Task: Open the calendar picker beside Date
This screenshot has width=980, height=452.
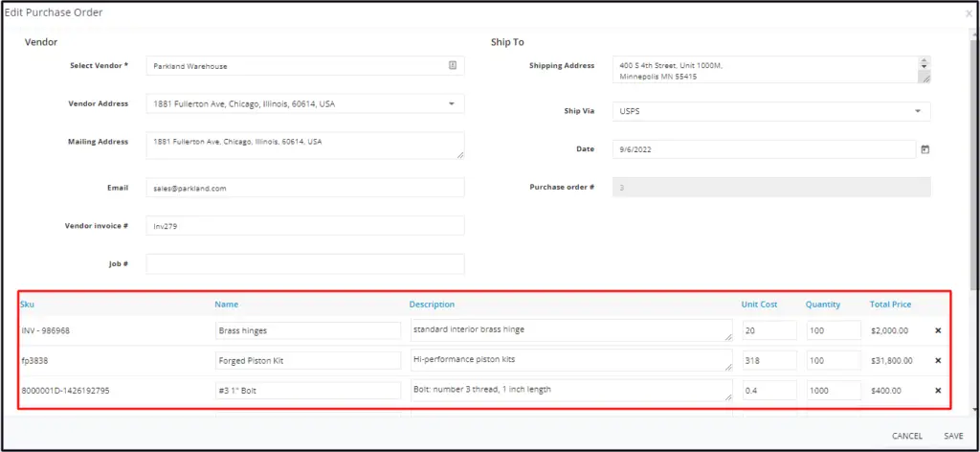Action: pyautogui.click(x=925, y=149)
